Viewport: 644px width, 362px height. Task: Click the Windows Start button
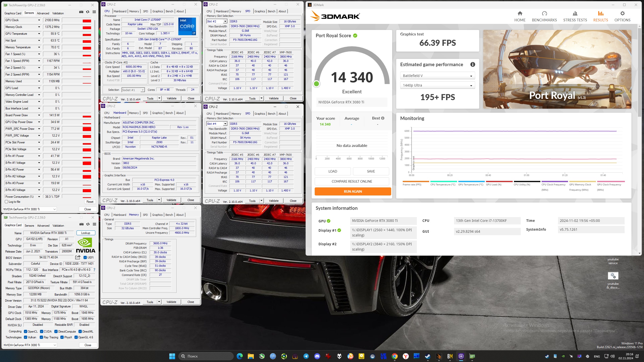[172, 356]
